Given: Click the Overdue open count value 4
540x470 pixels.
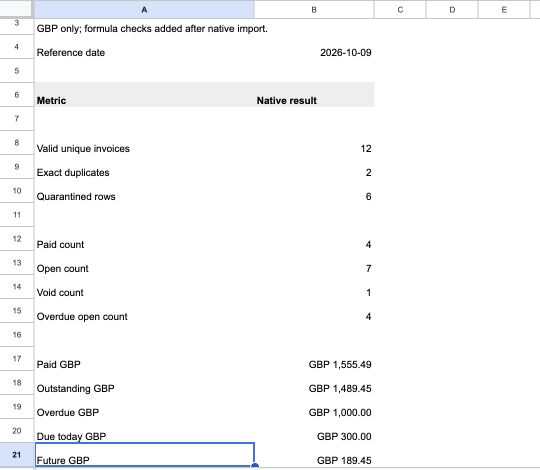Looking at the screenshot, I should [314, 311].
